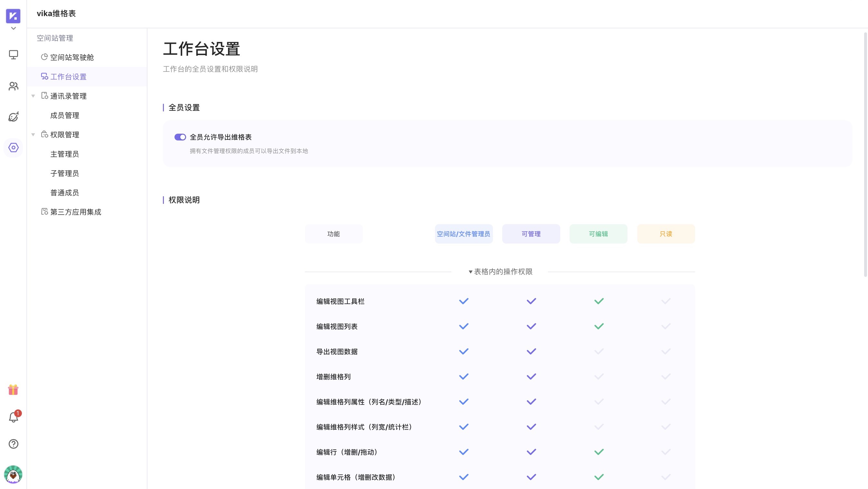This screenshot has height=489, width=868.
Task: Collapse the 权限管理 section
Action: click(33, 134)
